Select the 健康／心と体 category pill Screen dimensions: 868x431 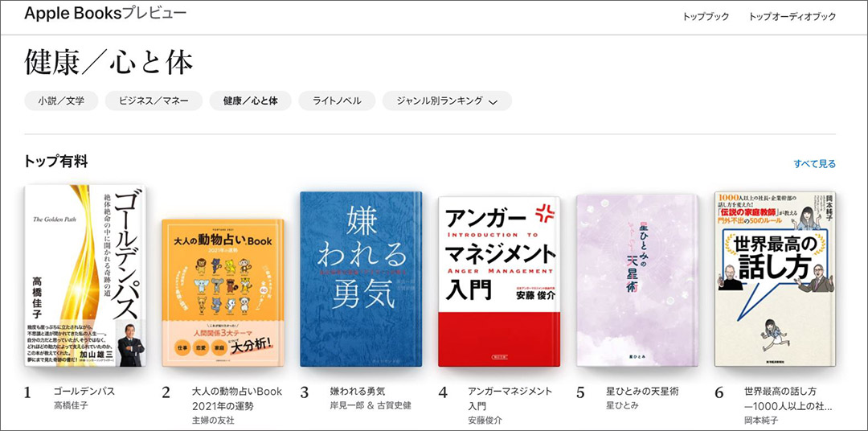pyautogui.click(x=250, y=101)
